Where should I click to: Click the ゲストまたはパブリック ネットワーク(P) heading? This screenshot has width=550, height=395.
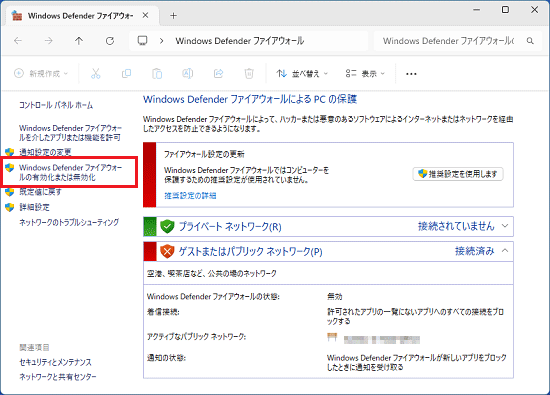point(250,252)
